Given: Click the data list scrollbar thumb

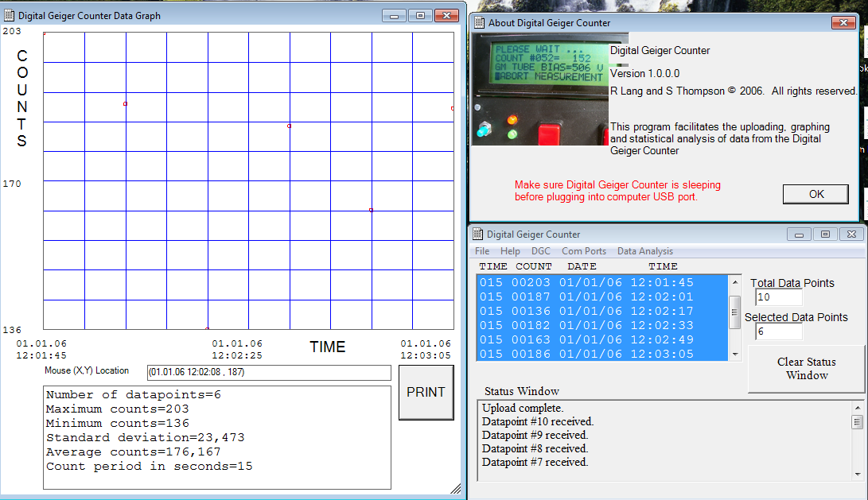Looking at the screenshot, I should click(735, 312).
